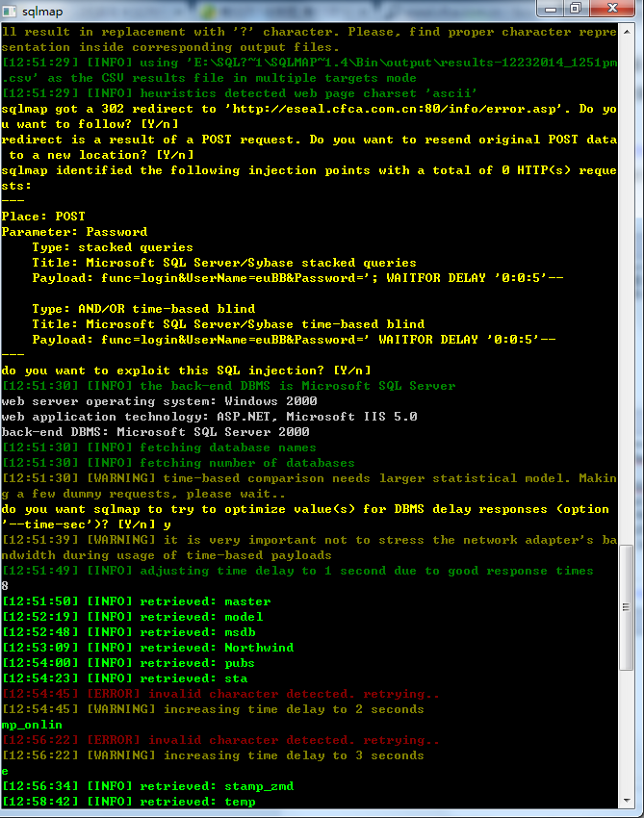Screen dimensions: 644x818
Task: Click the scrollbar up arrow
Action: click(627, 32)
